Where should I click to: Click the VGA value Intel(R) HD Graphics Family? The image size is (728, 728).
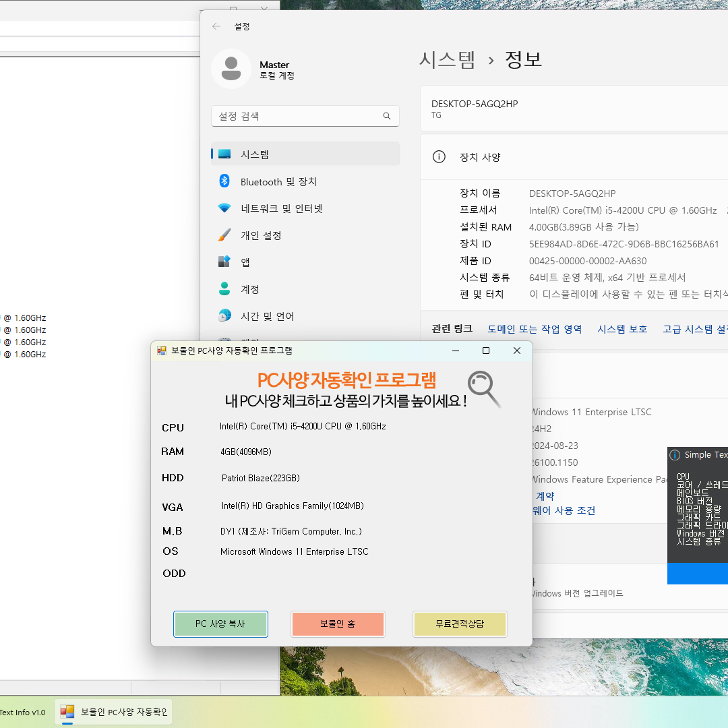pos(293,506)
